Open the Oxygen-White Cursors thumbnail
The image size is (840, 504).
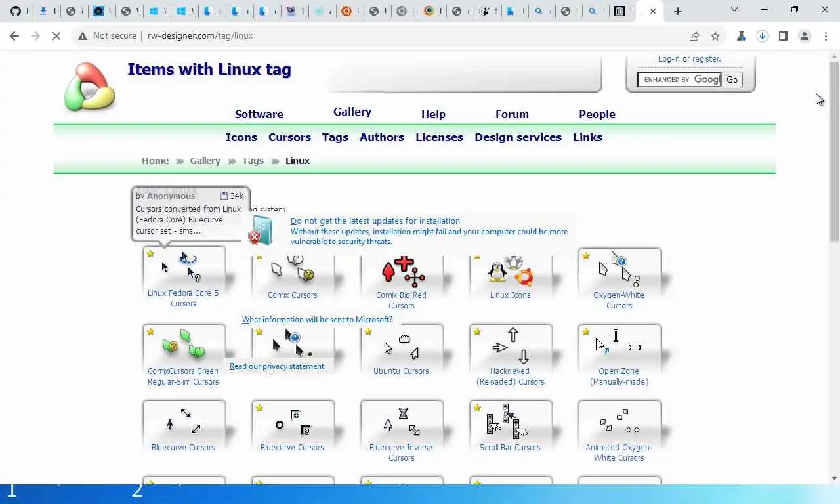pos(619,268)
